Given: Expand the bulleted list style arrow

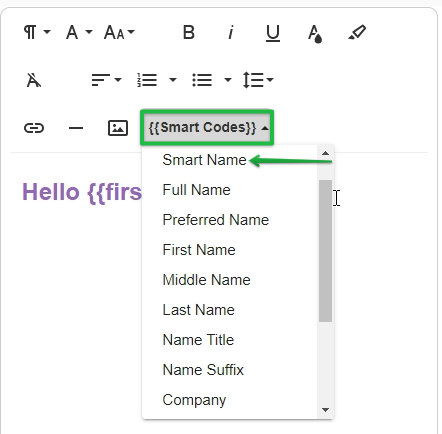Looking at the screenshot, I should tap(228, 80).
